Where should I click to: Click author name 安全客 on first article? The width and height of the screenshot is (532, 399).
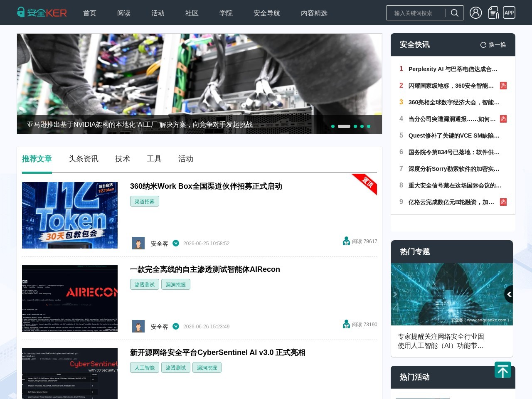160,244
